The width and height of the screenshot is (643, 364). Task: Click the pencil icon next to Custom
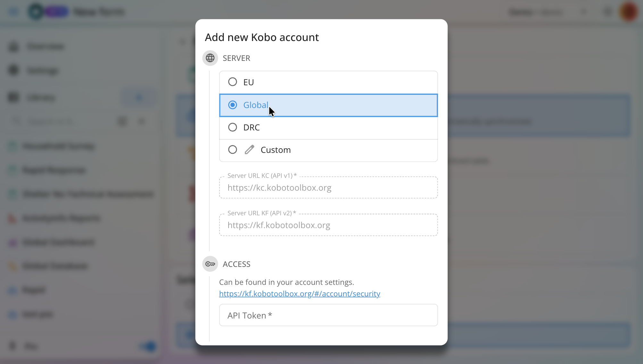tap(249, 150)
